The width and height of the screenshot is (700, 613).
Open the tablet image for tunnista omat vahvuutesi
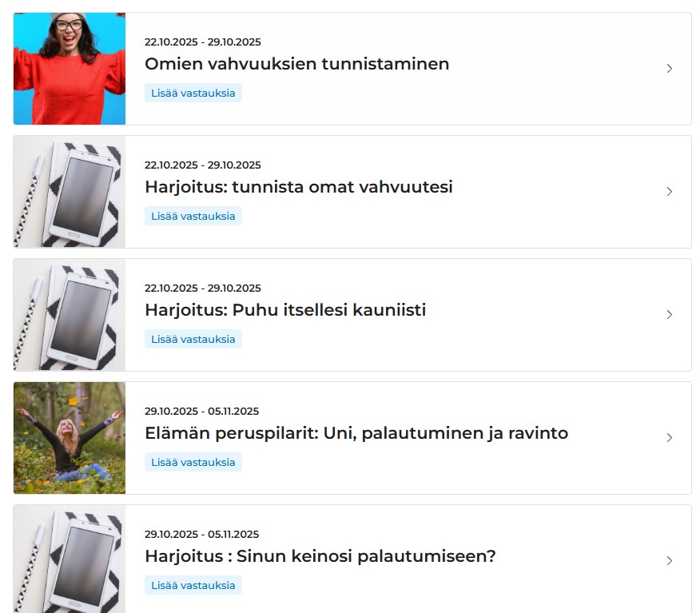70,192
